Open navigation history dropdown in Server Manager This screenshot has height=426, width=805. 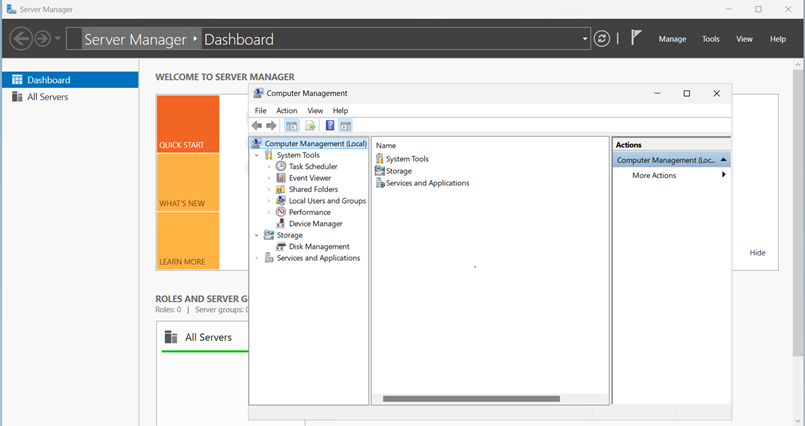point(58,38)
